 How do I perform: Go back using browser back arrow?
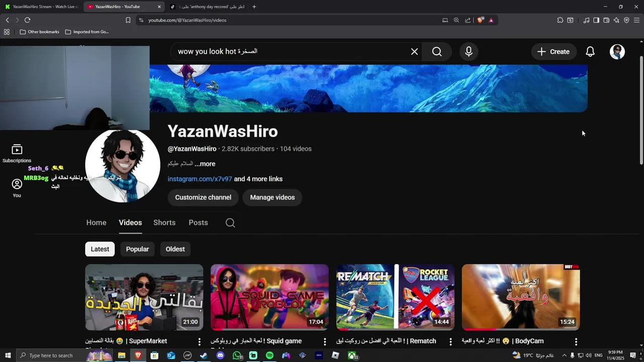coord(7,20)
